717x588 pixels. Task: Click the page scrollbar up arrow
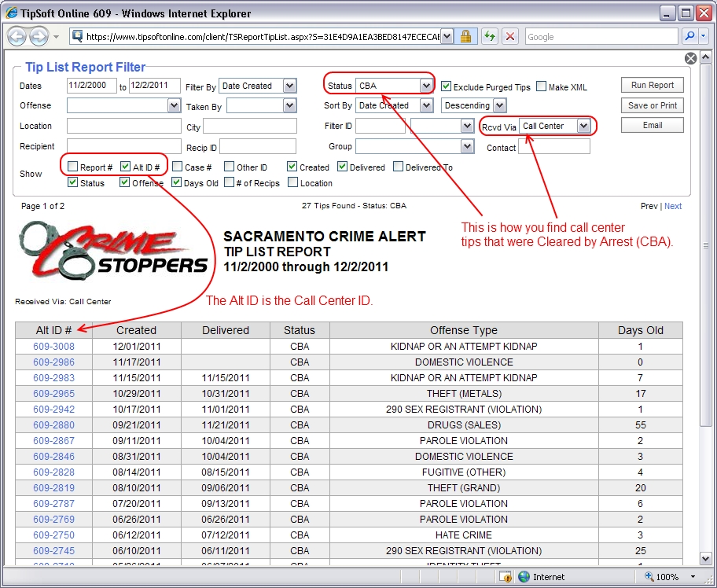tap(705, 57)
